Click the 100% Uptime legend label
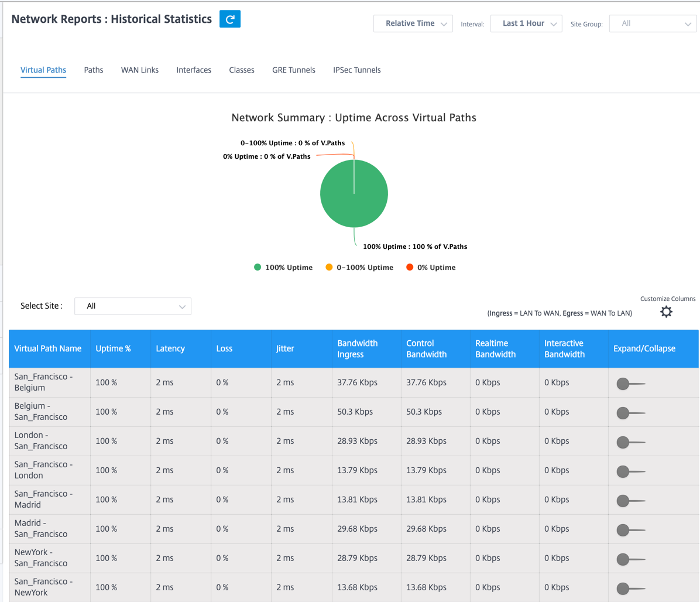700x602 pixels. point(289,268)
